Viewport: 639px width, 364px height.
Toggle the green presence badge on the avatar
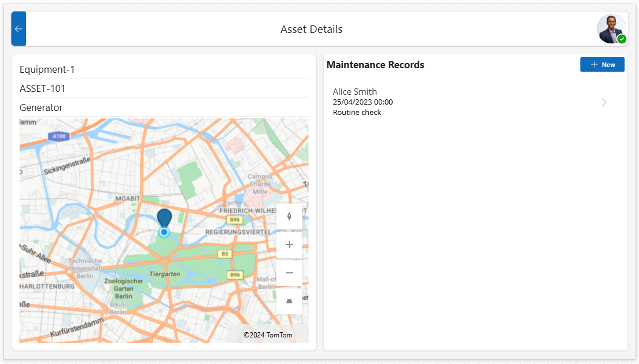point(622,38)
